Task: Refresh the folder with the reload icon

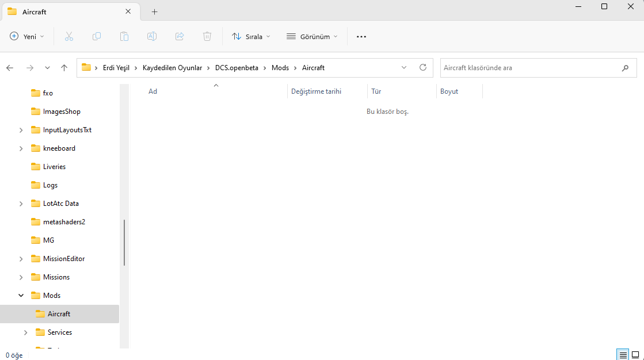Action: coord(422,67)
